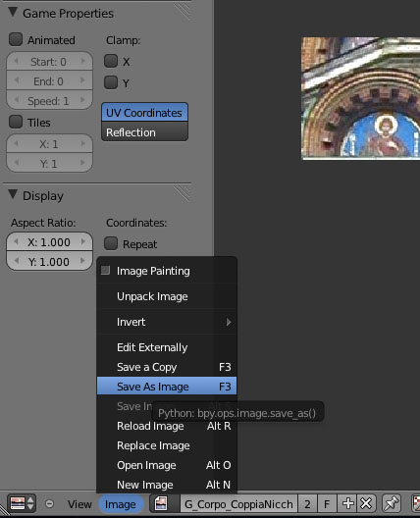Image resolution: width=420 pixels, height=518 pixels.
Task: Select Reflection mapping option
Action: 144,131
